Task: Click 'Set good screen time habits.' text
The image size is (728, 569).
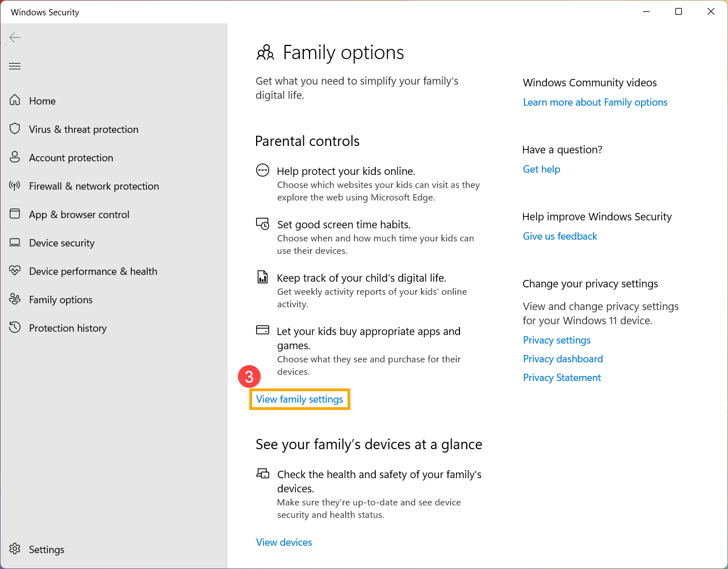Action: coord(344,224)
